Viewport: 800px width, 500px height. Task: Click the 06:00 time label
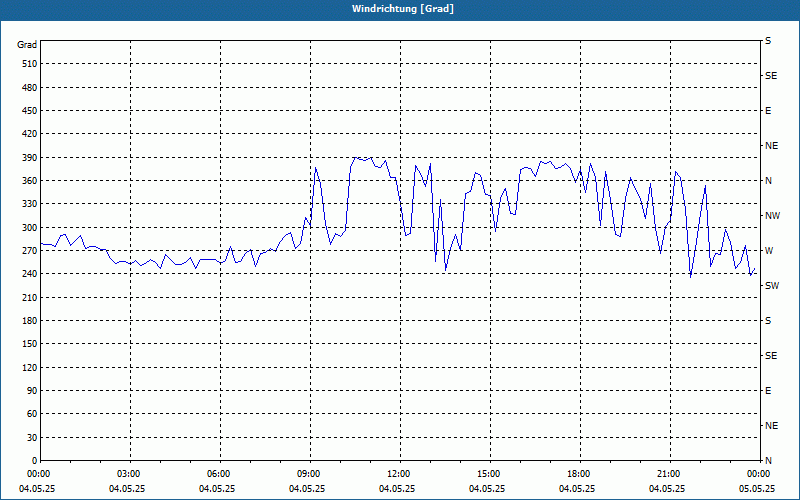click(x=219, y=474)
